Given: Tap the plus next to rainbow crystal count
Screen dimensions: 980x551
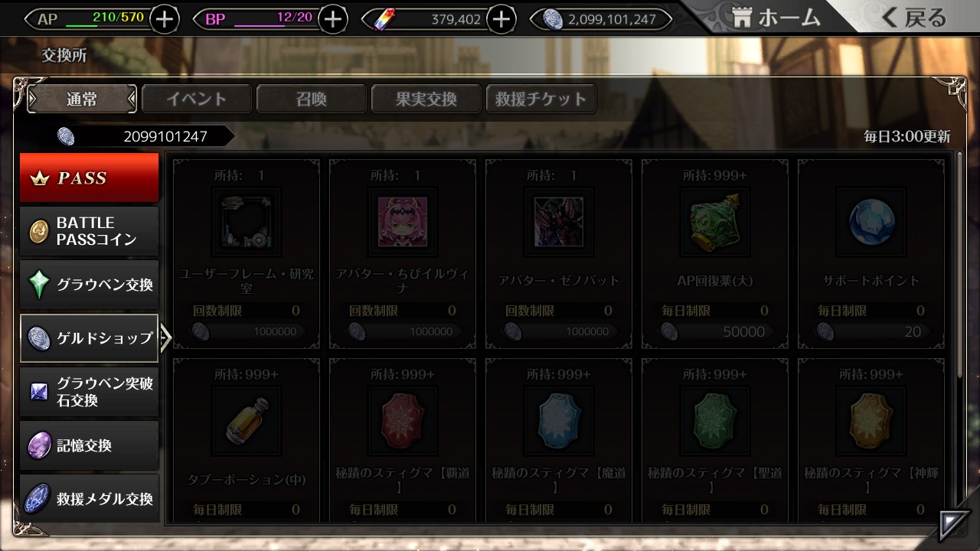Looking at the screenshot, I should click(x=501, y=18).
